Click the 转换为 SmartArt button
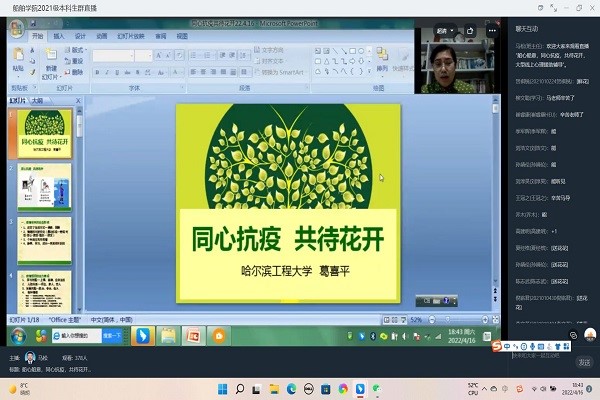 (281, 72)
